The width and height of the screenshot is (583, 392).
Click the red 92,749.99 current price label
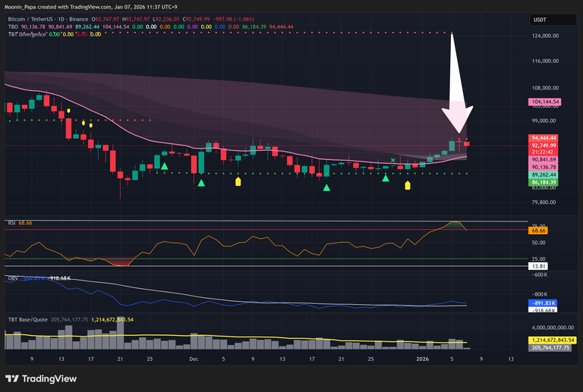coord(544,145)
